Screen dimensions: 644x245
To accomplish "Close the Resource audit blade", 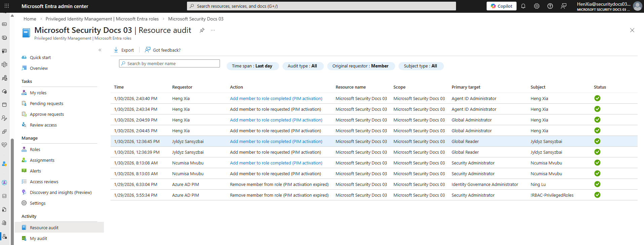I will pyautogui.click(x=632, y=30).
